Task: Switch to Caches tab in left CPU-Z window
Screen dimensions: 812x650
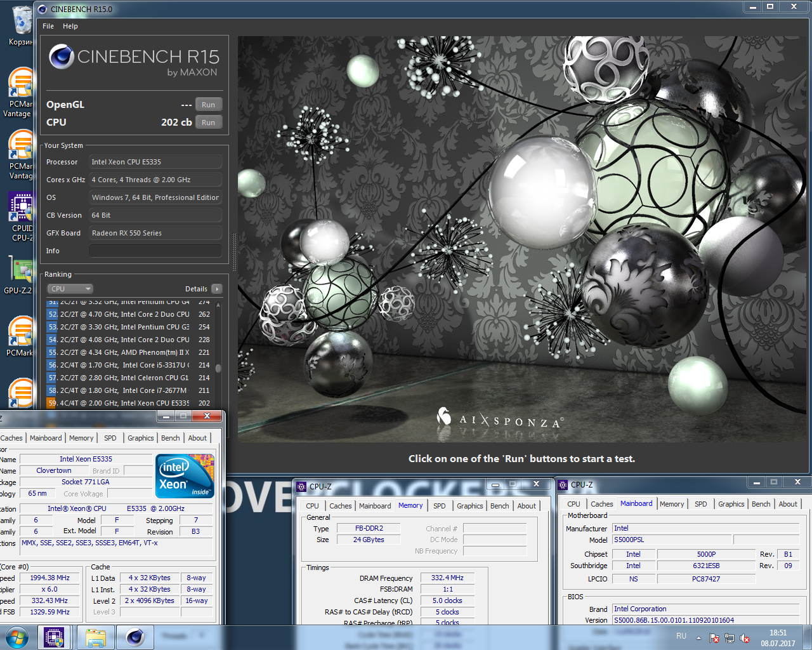Action: [11, 438]
